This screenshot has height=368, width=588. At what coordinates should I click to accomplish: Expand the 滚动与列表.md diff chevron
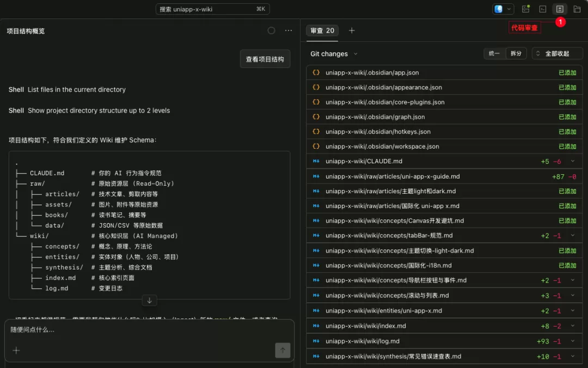(x=573, y=296)
